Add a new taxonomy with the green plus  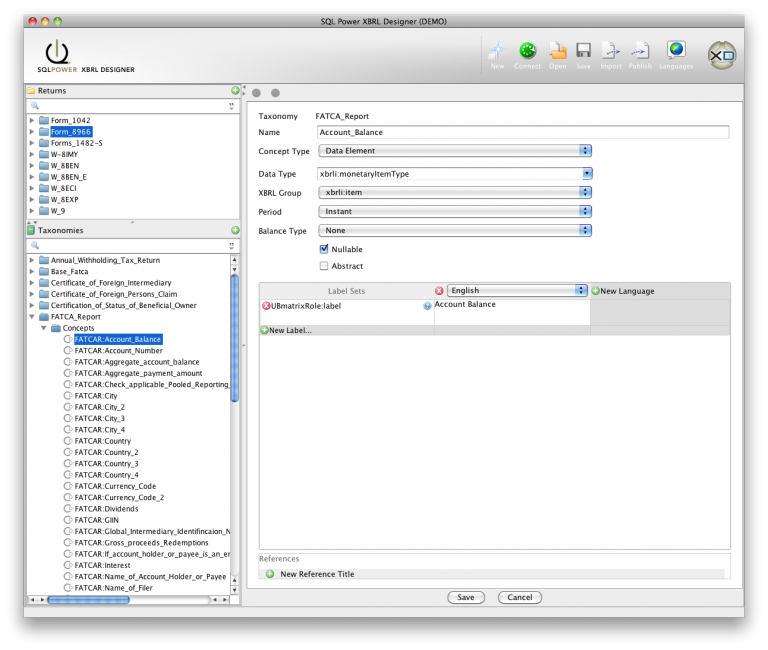[x=235, y=230]
